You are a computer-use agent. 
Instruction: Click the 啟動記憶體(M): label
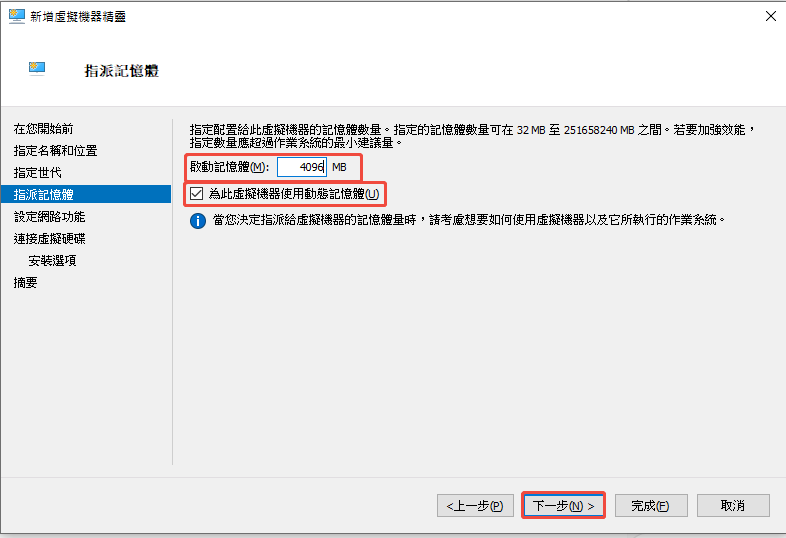[x=230, y=167]
